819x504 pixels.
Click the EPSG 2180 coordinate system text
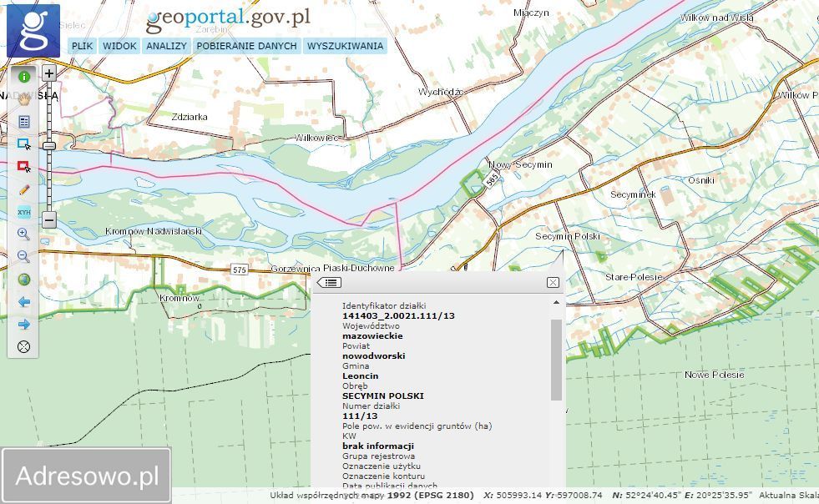(431, 495)
